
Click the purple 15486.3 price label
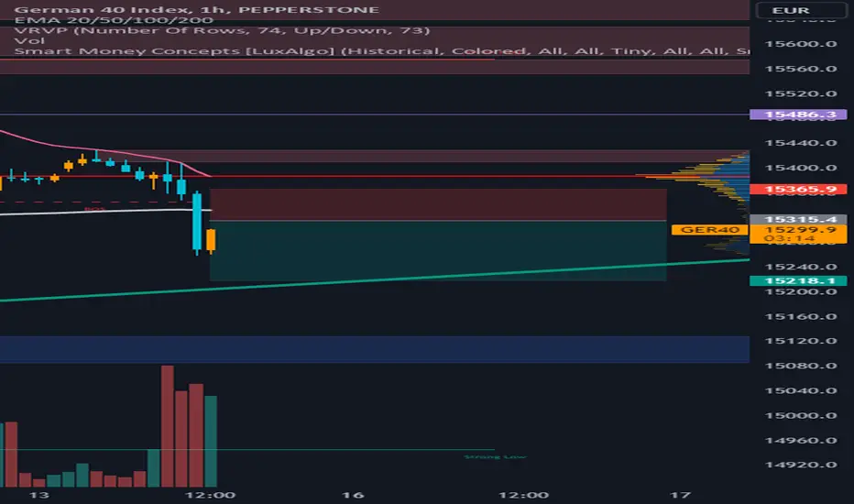798,115
